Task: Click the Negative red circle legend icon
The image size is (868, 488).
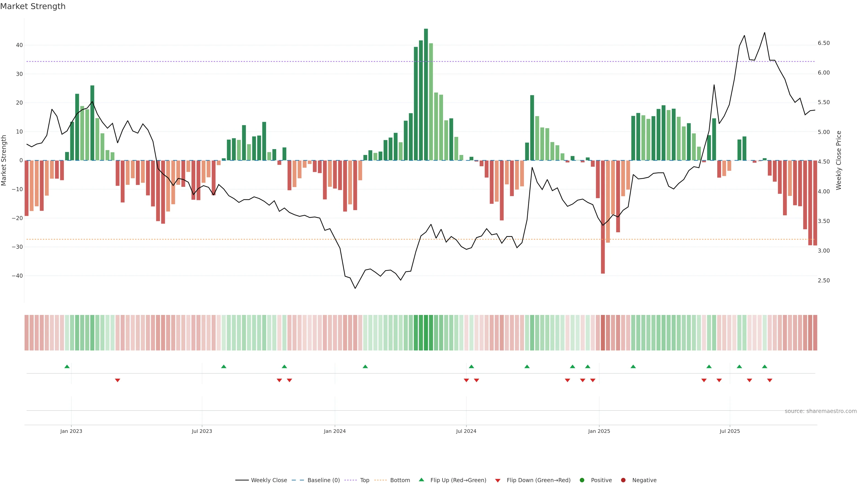Action: 623,480
